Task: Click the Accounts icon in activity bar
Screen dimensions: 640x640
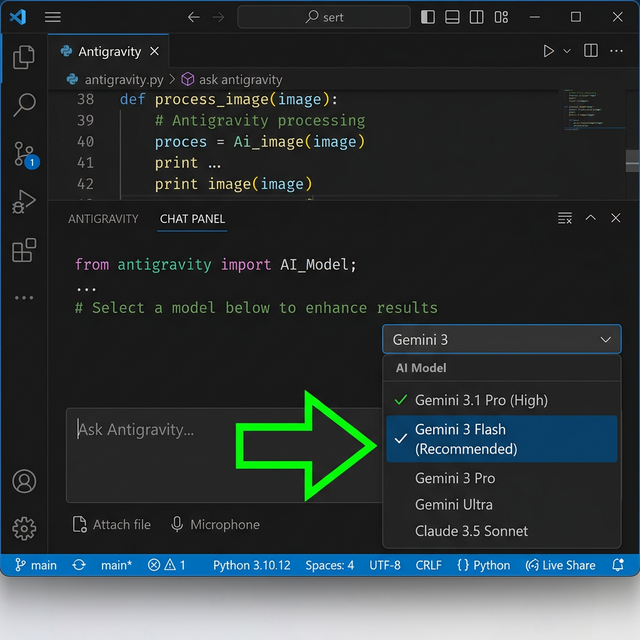Action: [x=24, y=481]
